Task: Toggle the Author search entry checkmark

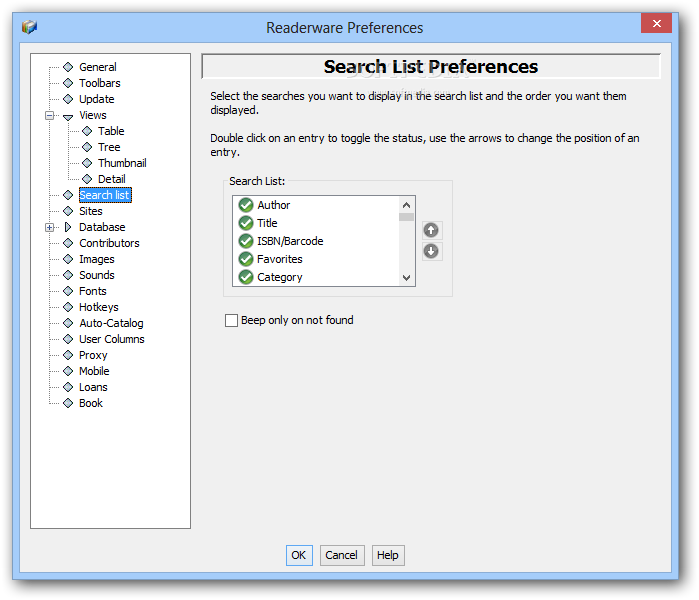Action: coord(246,205)
